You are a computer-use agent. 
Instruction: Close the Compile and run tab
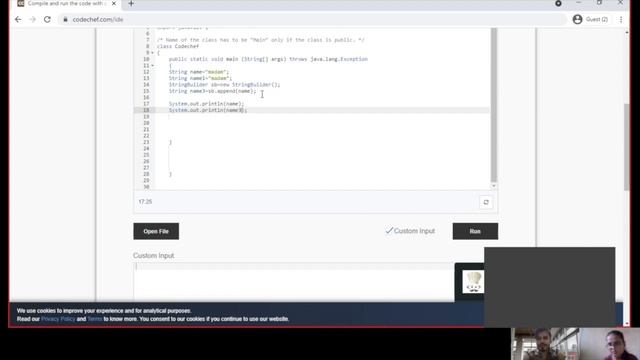(114, 4)
